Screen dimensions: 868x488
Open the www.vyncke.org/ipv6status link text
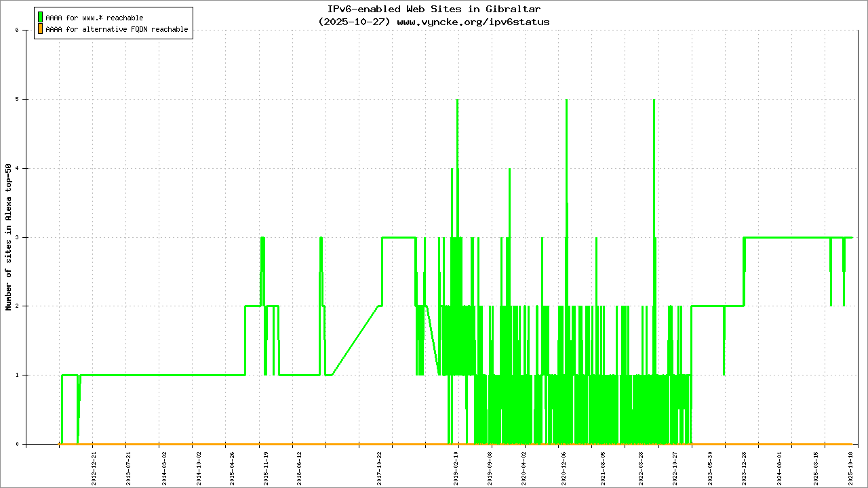[x=473, y=22]
